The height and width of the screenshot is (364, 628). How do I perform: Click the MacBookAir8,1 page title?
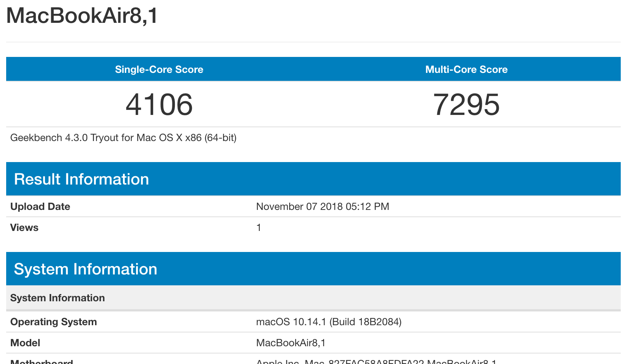coord(82,16)
